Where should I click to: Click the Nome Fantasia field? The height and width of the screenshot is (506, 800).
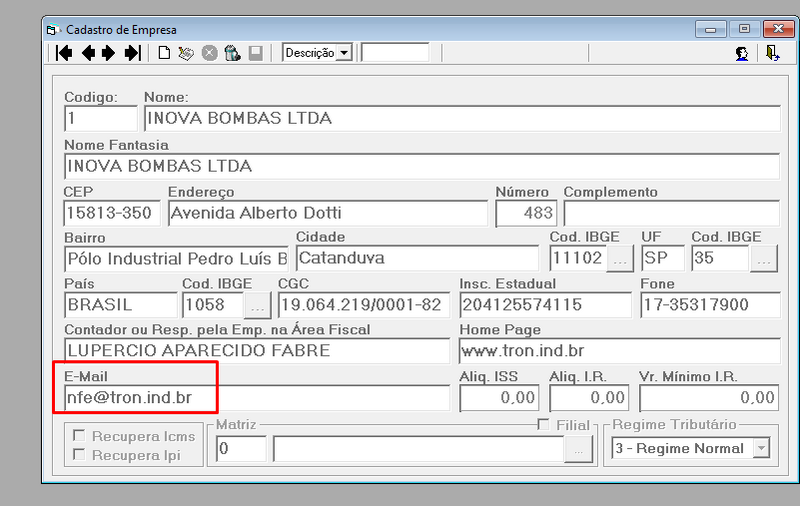[x=422, y=166]
